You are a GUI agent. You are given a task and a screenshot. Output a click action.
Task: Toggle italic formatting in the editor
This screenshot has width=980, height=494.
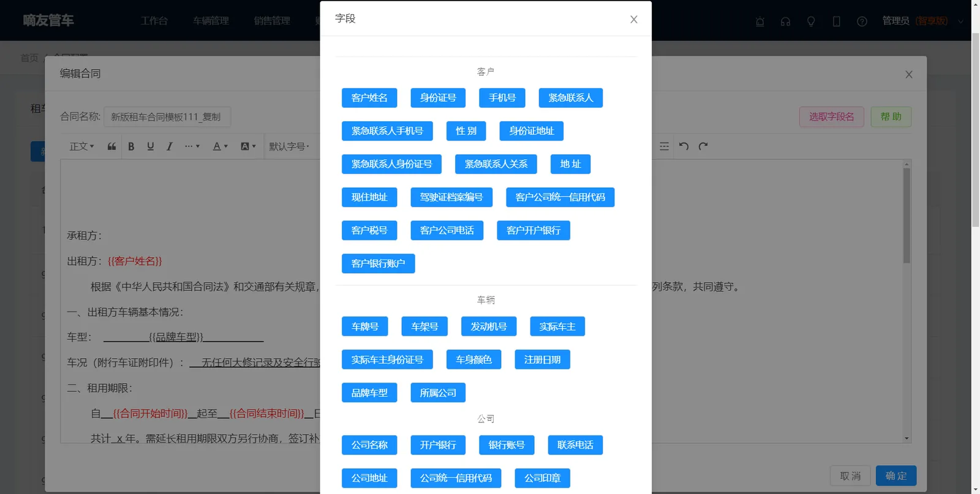pos(170,146)
